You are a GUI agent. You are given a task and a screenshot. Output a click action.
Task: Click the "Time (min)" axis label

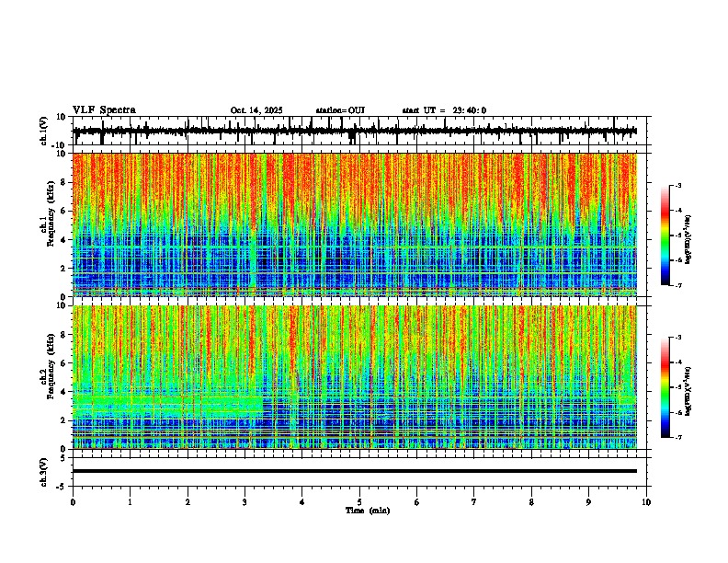(368, 511)
